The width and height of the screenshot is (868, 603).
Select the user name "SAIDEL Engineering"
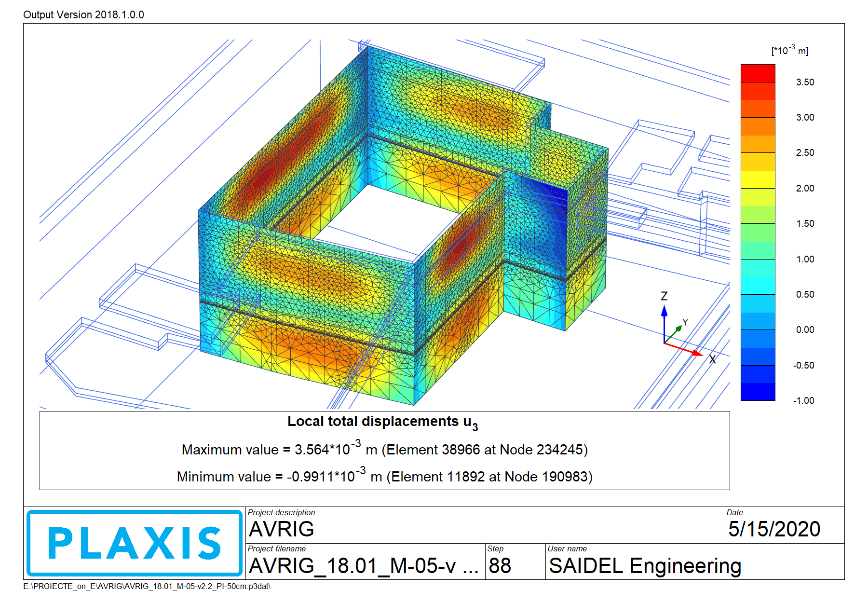(x=645, y=566)
